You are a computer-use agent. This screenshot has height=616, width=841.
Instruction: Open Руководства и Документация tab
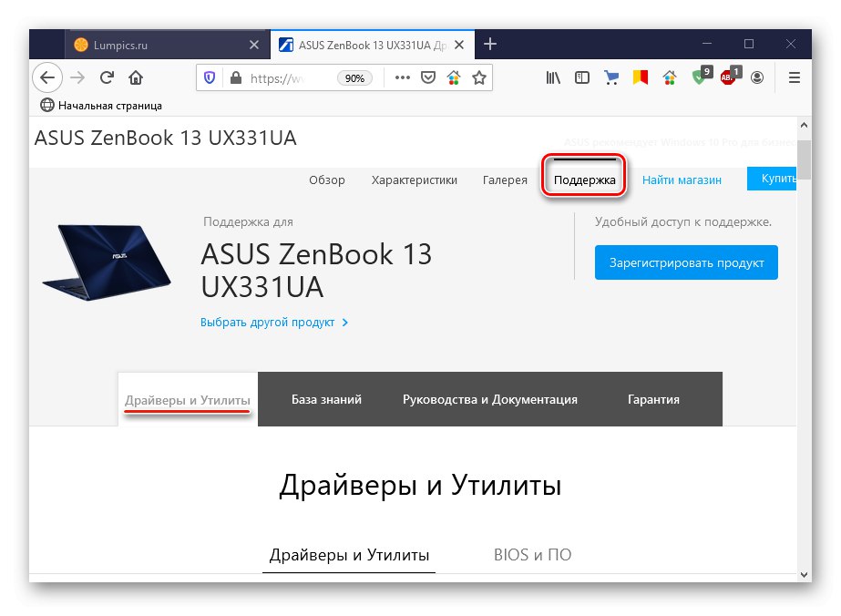tap(489, 400)
